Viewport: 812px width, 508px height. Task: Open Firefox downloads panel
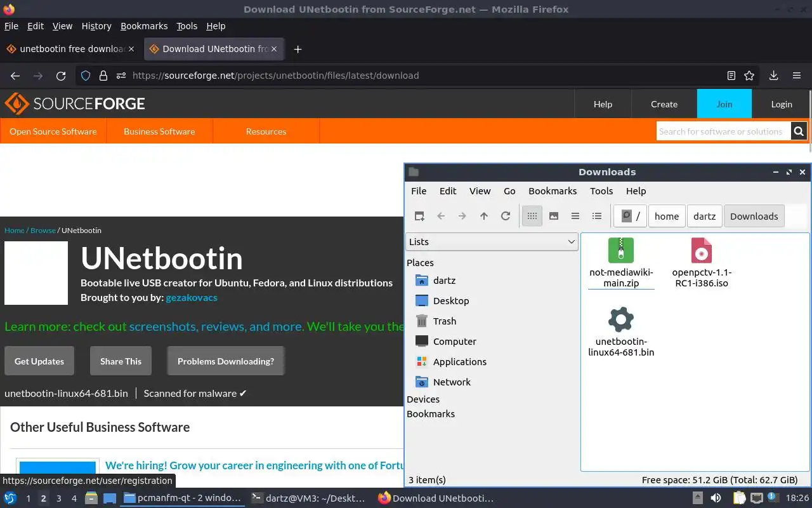point(774,76)
